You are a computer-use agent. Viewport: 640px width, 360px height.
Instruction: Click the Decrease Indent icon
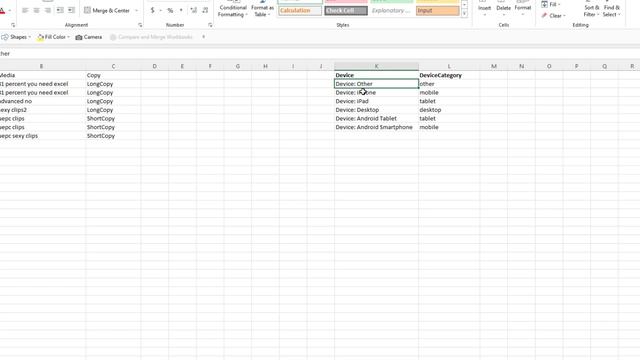(x=60, y=10)
